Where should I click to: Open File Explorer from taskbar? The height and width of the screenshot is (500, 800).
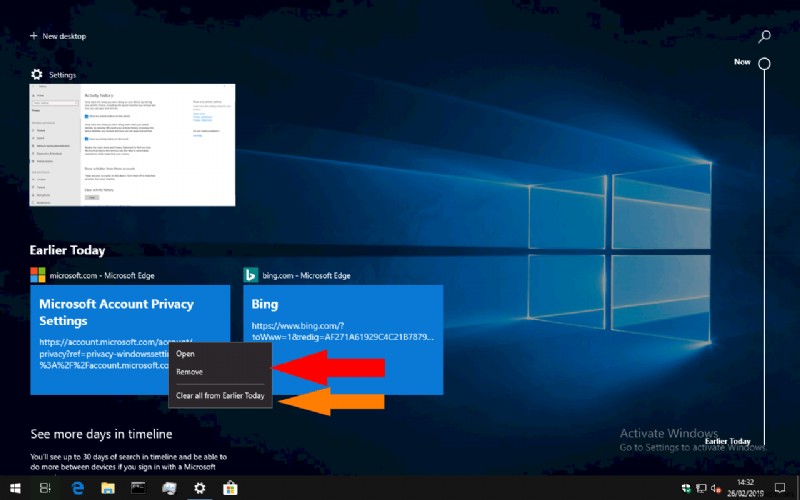click(x=108, y=488)
